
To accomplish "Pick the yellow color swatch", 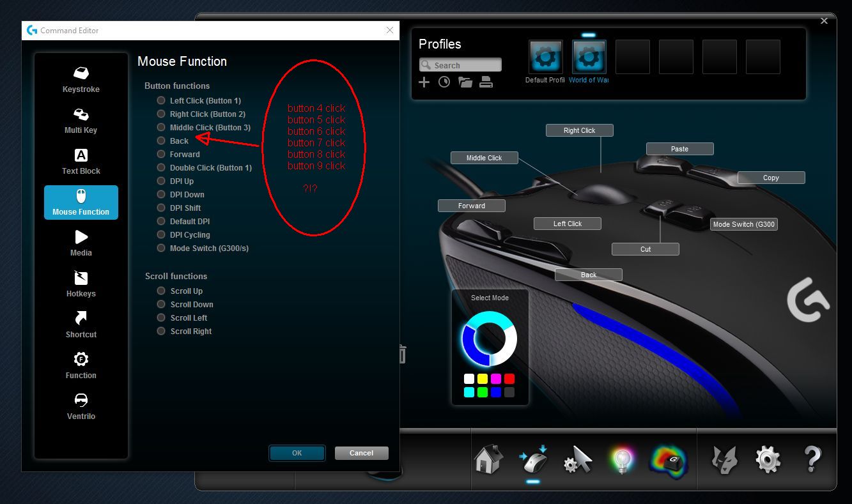I will (x=483, y=379).
